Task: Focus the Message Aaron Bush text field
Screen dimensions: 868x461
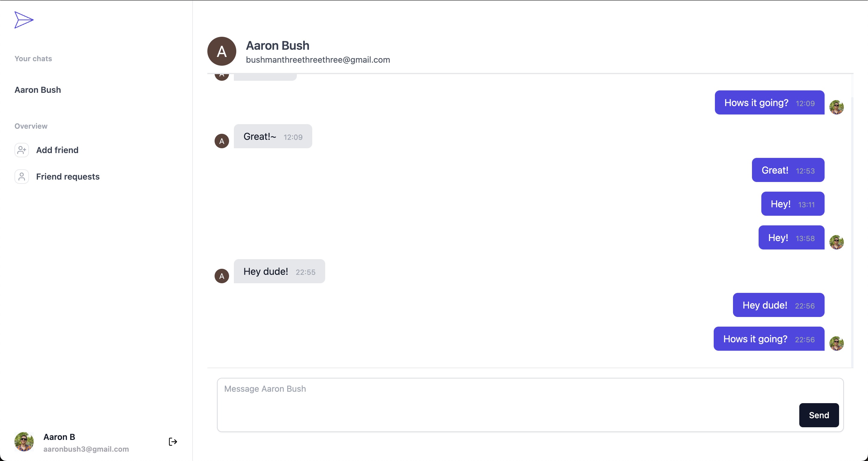Action: 530,405
